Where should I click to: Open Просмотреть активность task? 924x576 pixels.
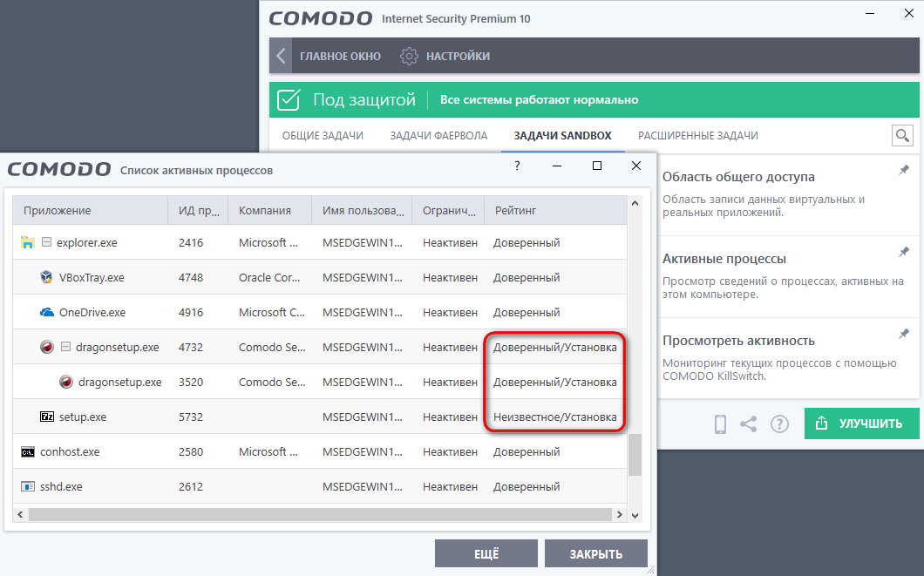(x=737, y=341)
